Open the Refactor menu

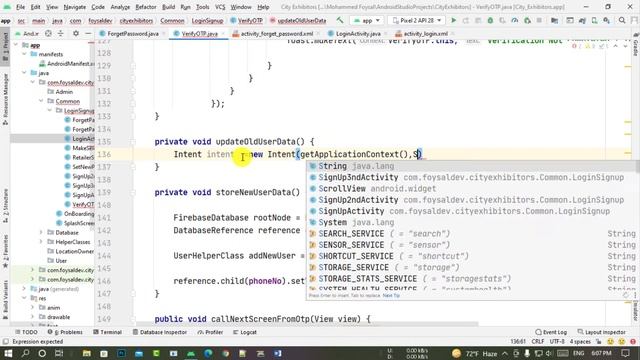pyautogui.click(x=146, y=7)
